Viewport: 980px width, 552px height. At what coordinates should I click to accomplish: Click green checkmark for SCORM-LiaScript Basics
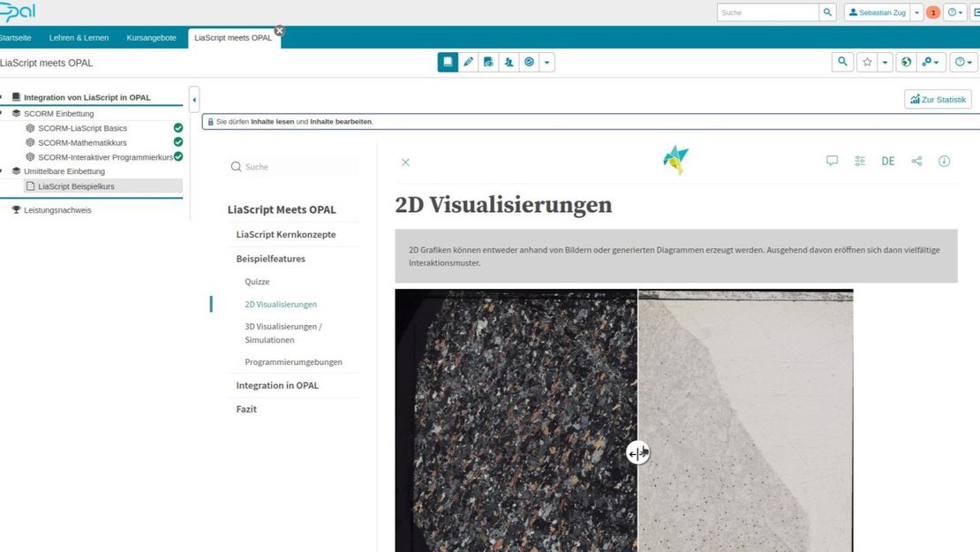click(x=178, y=128)
